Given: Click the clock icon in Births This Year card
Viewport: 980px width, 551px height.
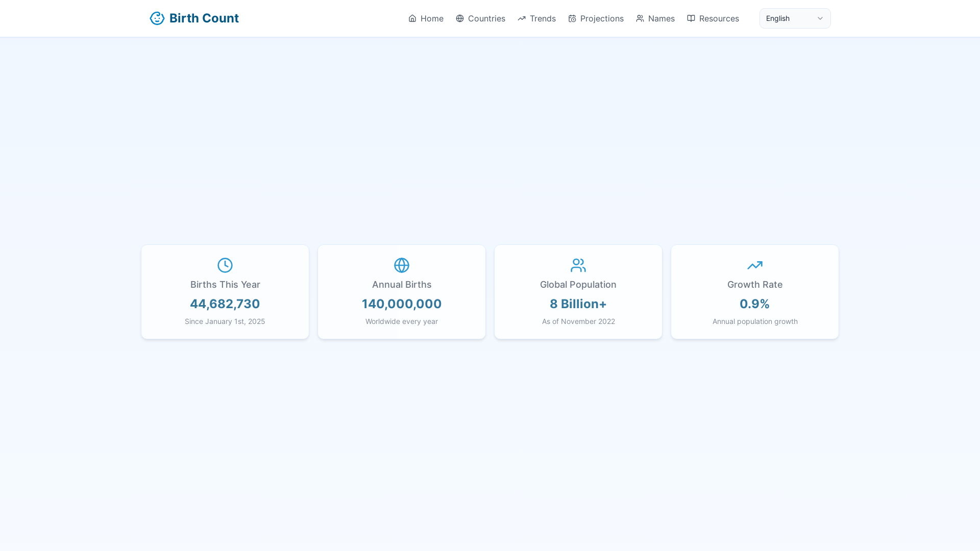Looking at the screenshot, I should [225, 265].
